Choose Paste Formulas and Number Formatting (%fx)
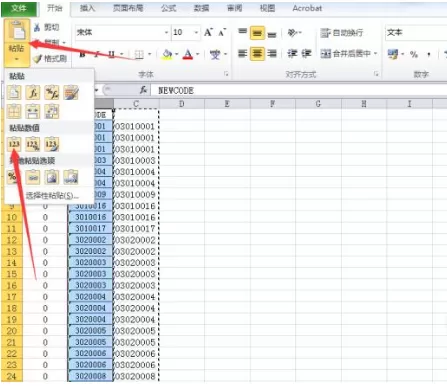 52,92
